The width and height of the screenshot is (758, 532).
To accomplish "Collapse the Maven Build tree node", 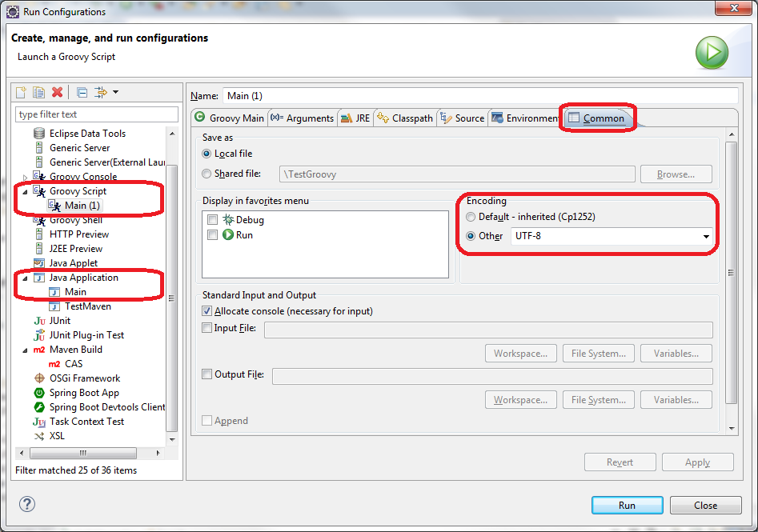I will [25, 350].
